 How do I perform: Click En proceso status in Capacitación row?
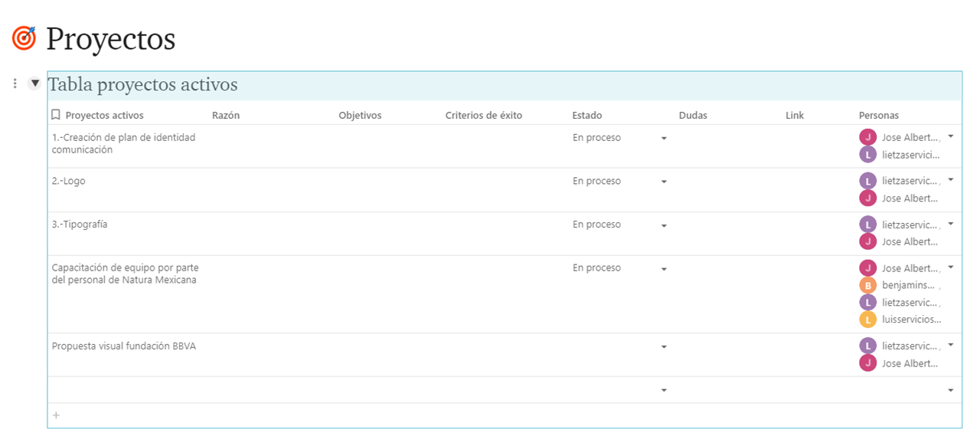tap(596, 268)
